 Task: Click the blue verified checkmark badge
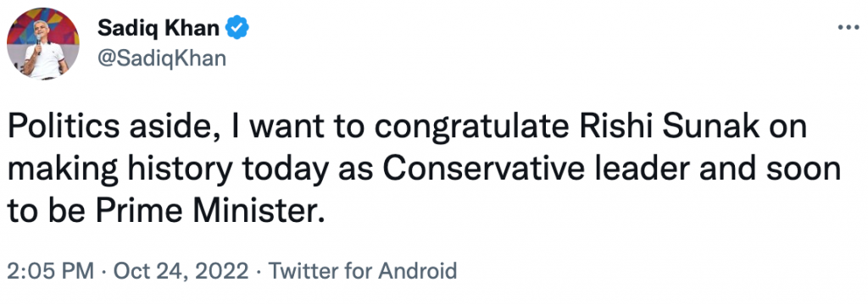tap(238, 28)
